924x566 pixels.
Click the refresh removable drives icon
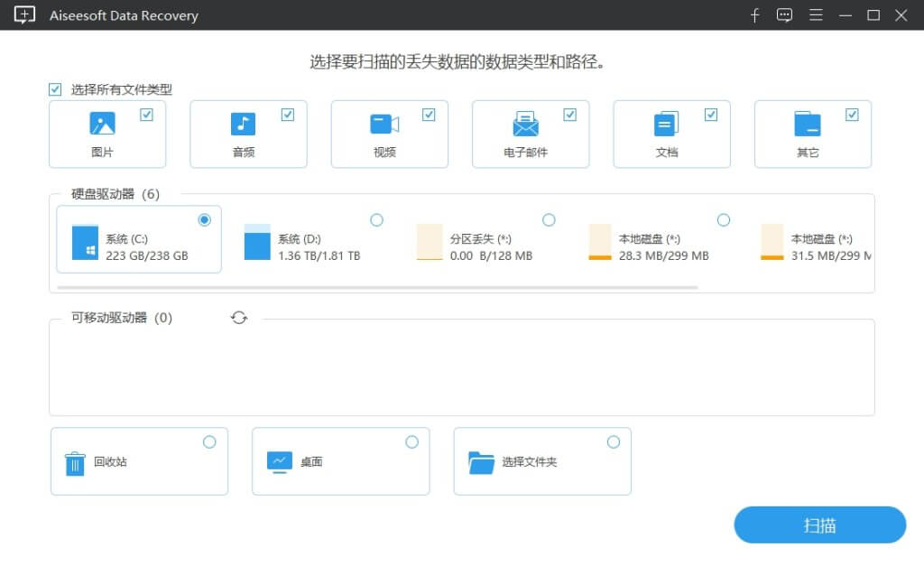239,318
